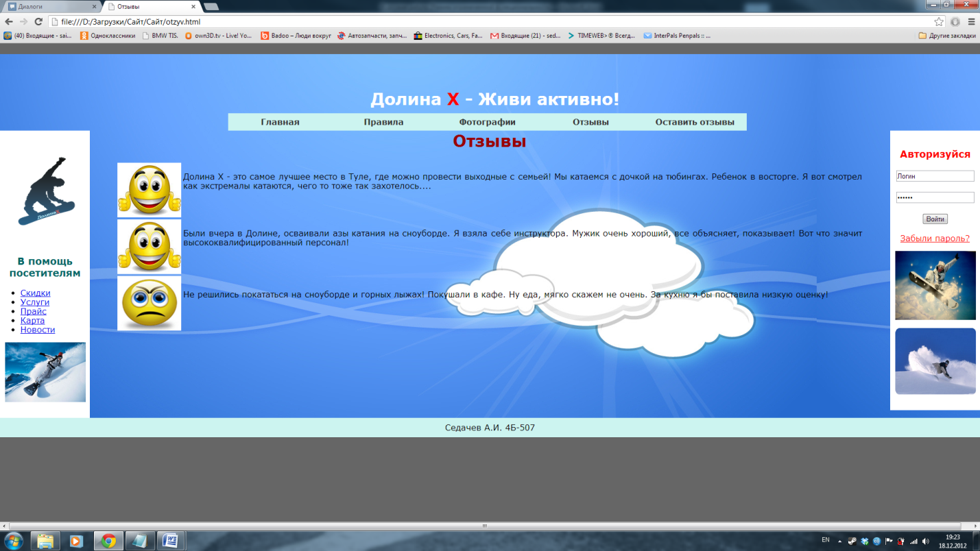Click the EN language indicator
Image resolution: width=980 pixels, height=551 pixels.
click(826, 540)
